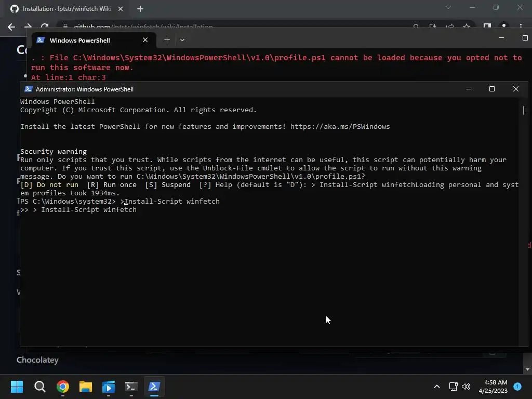Screen dimensions: 532x399
Task: Open the Windows Start menu
Action: coord(17,387)
